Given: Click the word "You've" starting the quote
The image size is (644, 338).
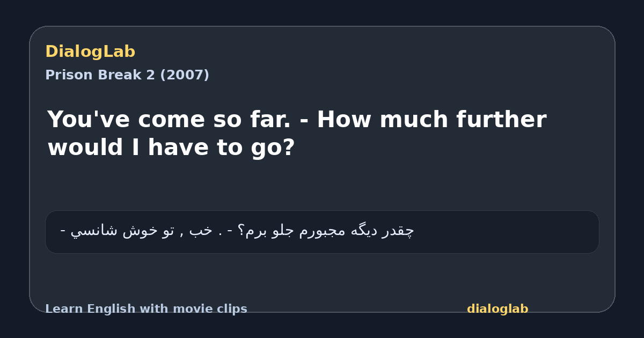Looking at the screenshot, I should [89, 120].
